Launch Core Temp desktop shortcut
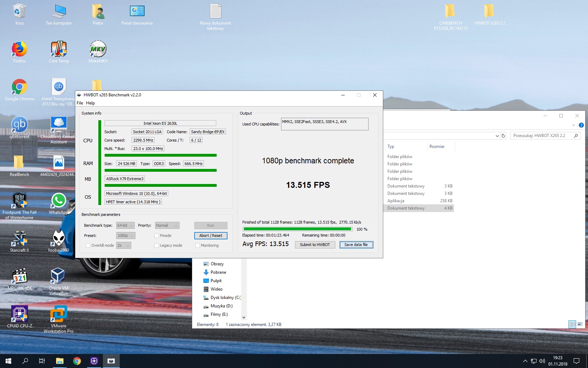This screenshot has height=368, width=588. pyautogui.click(x=58, y=49)
